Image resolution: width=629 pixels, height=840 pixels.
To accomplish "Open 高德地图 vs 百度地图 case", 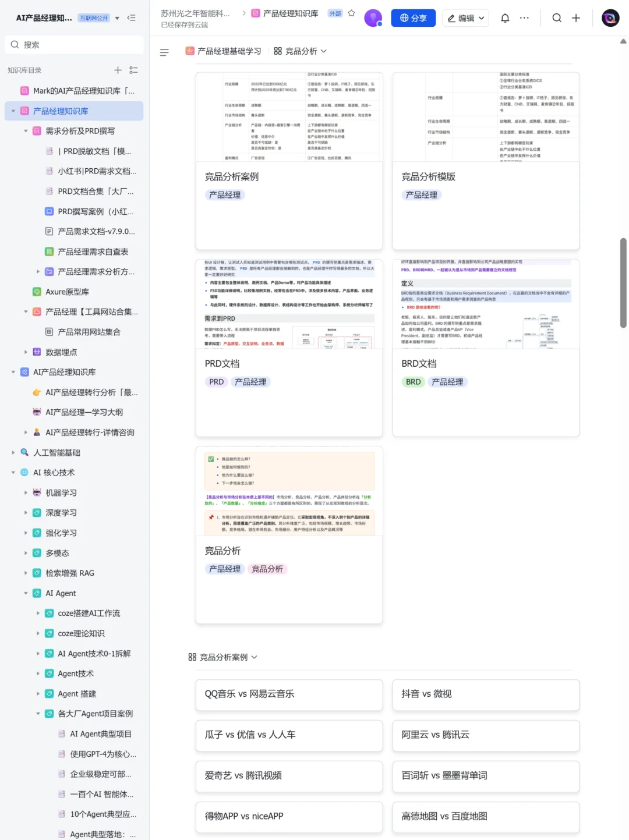I will [x=486, y=817].
